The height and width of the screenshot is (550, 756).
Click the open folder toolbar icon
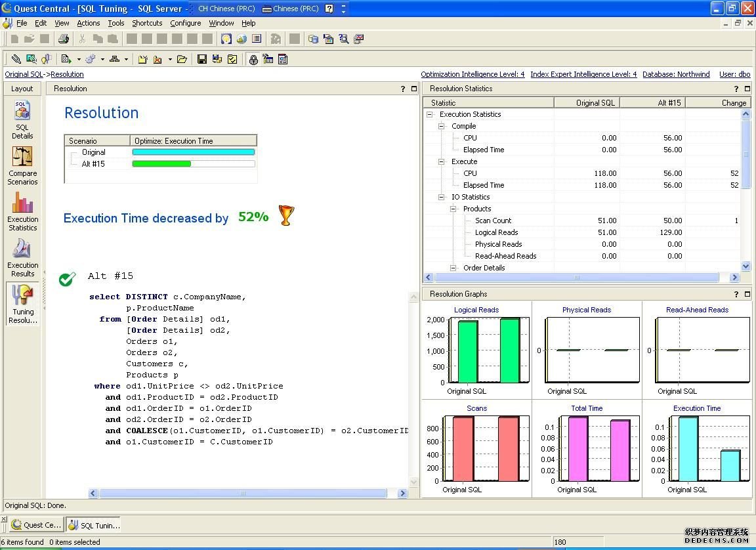click(x=182, y=59)
